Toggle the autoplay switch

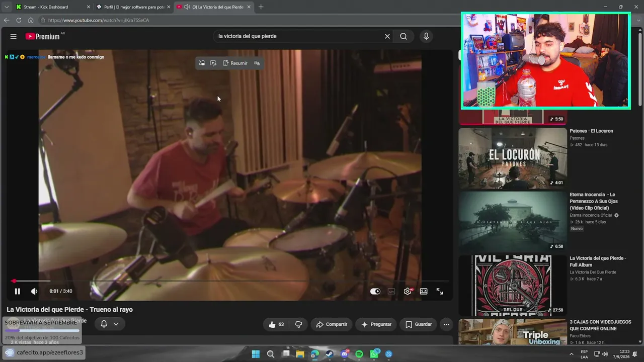(x=375, y=291)
